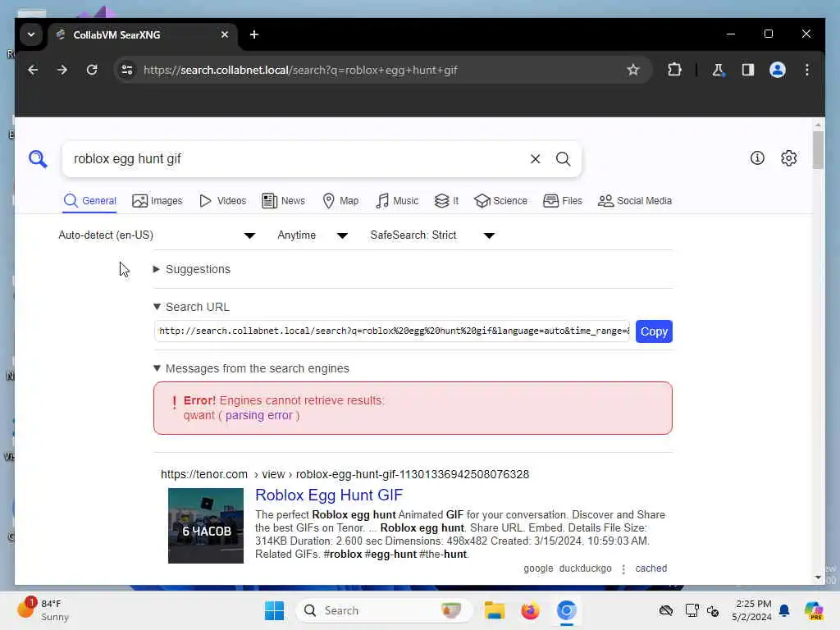
Task: Bookmark this page with star
Action: click(x=633, y=71)
